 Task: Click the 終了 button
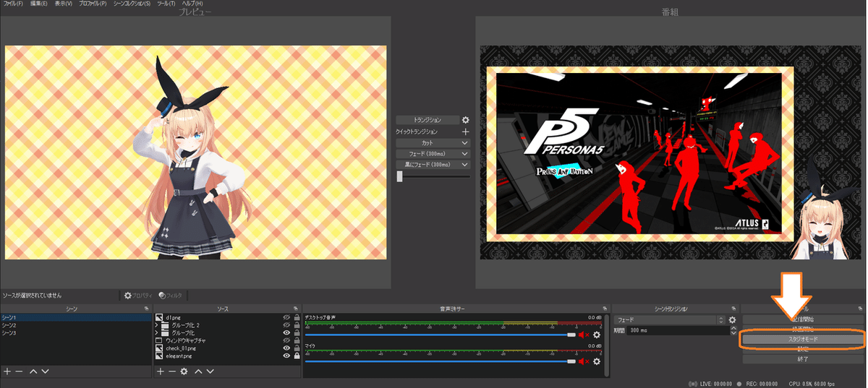802,358
